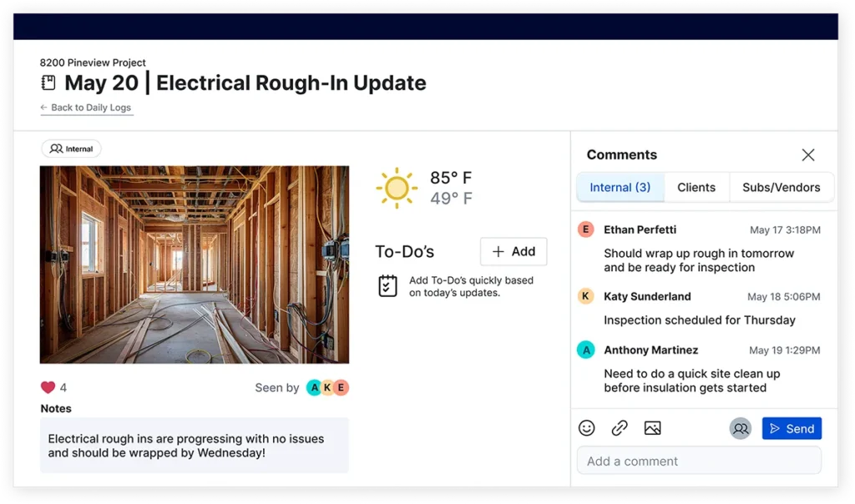Click the Add a comment field
855x504 pixels.
pos(699,461)
